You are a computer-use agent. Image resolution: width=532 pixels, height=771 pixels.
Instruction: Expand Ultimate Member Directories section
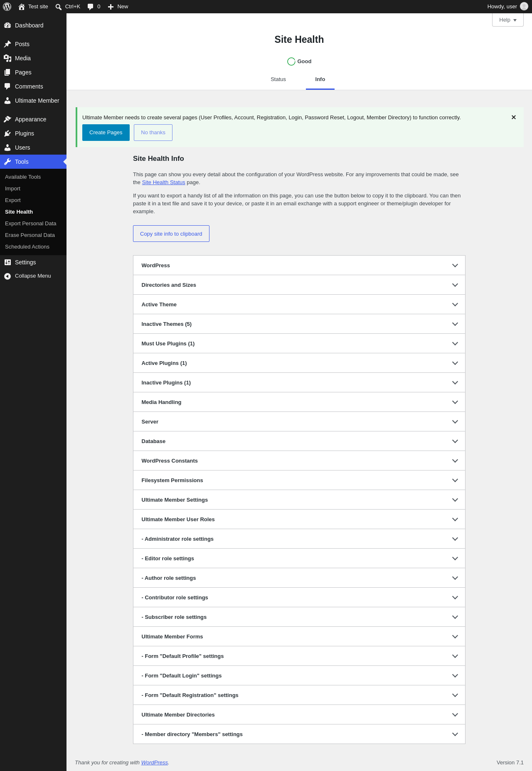tap(299, 714)
